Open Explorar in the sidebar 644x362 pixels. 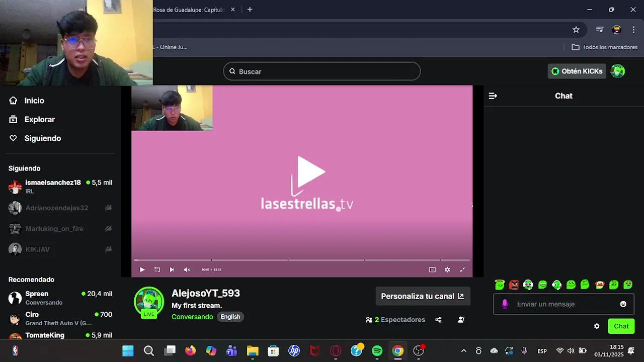coord(32,120)
